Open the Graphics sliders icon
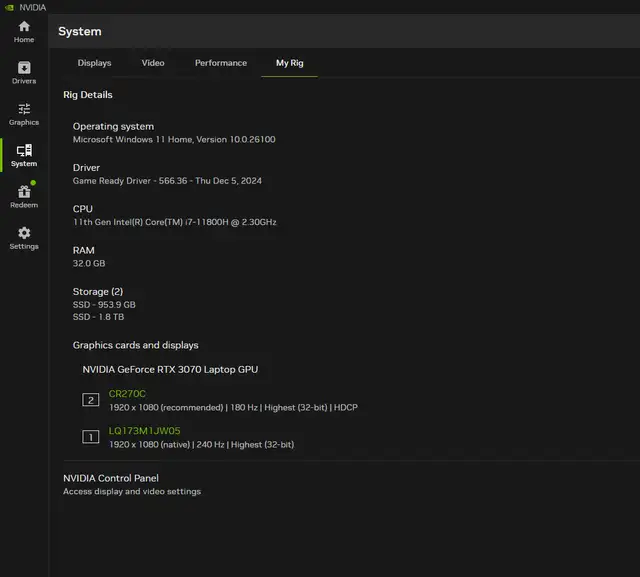The width and height of the screenshot is (640, 577). [24, 109]
